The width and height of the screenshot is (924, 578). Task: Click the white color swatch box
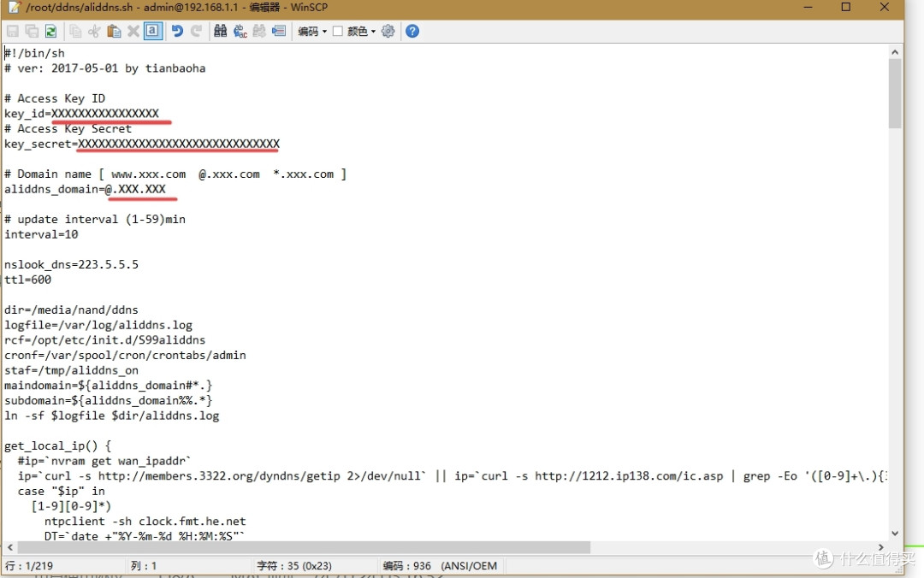tap(338, 32)
